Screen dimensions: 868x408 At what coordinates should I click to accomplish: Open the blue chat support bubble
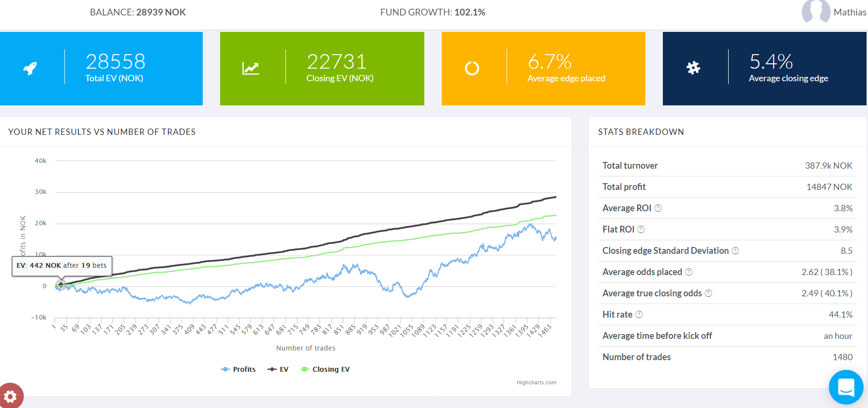click(x=846, y=387)
